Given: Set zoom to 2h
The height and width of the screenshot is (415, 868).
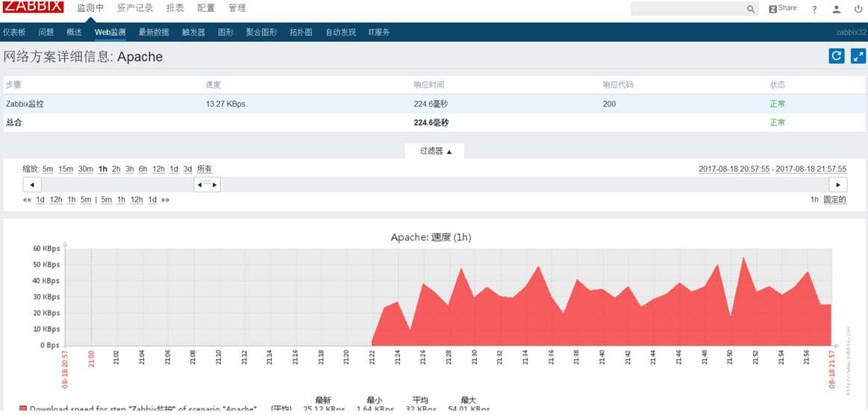Looking at the screenshot, I should click(x=116, y=169).
